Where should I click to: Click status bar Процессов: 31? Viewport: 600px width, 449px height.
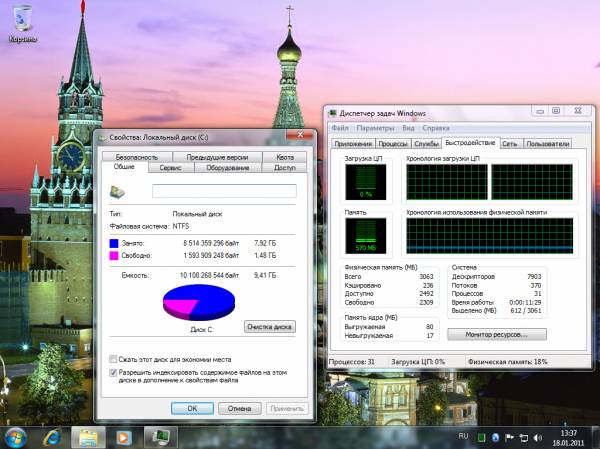coord(351,361)
